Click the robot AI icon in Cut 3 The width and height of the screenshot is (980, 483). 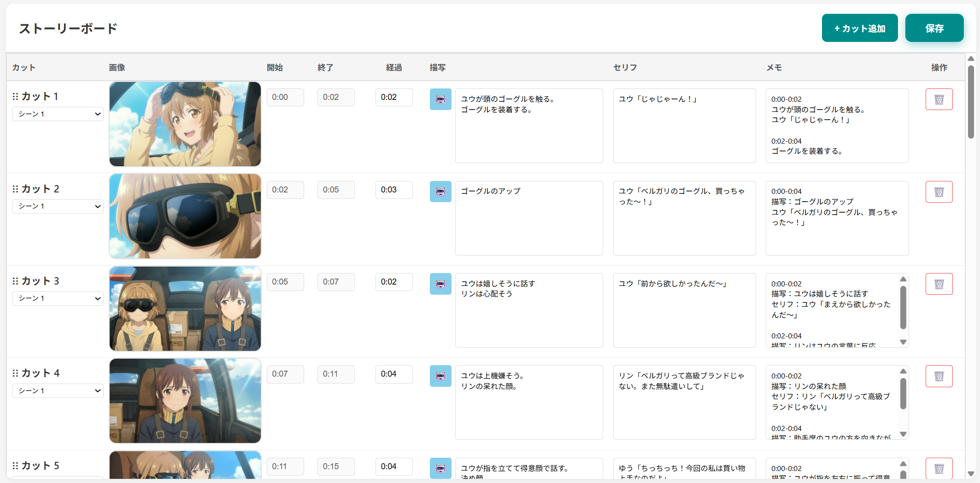click(x=440, y=284)
